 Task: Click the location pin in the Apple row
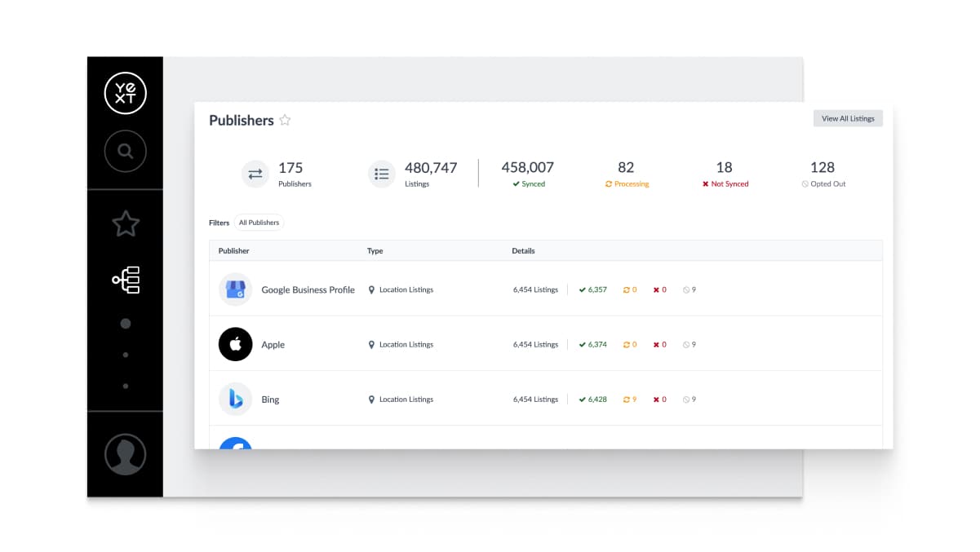371,344
